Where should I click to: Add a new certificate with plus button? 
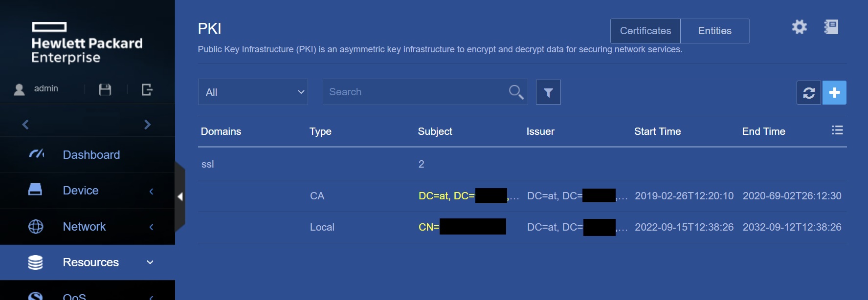pyautogui.click(x=834, y=92)
